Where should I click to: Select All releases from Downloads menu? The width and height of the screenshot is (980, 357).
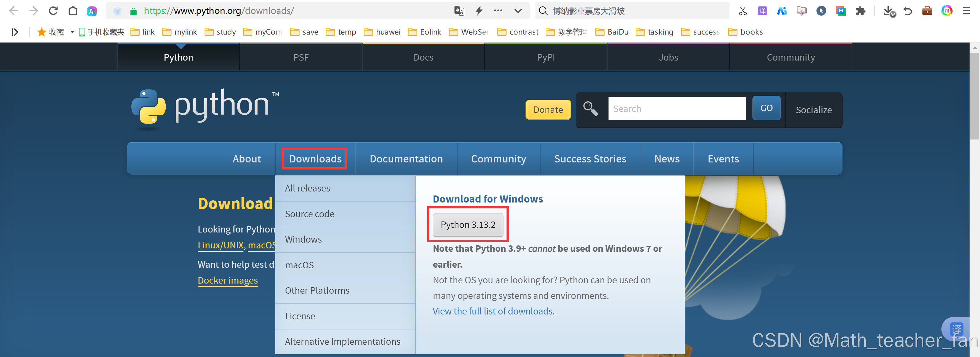(x=345, y=188)
